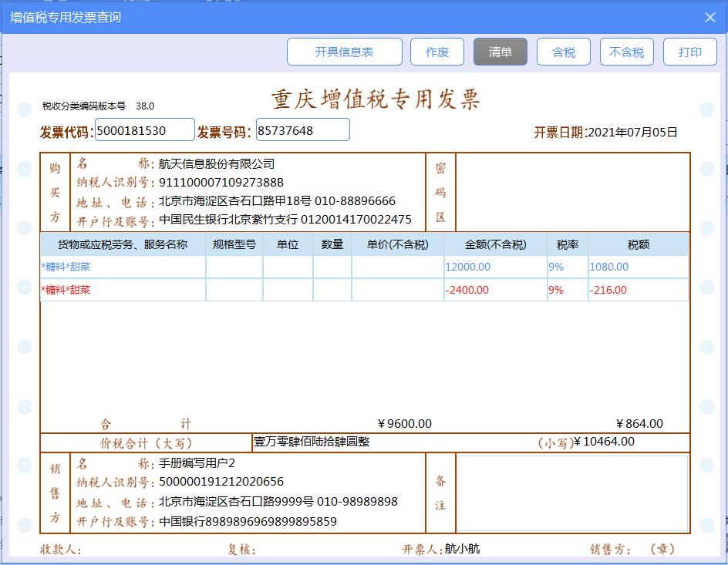
Task: Click the 金额(不含税) column header
Action: coord(496,243)
